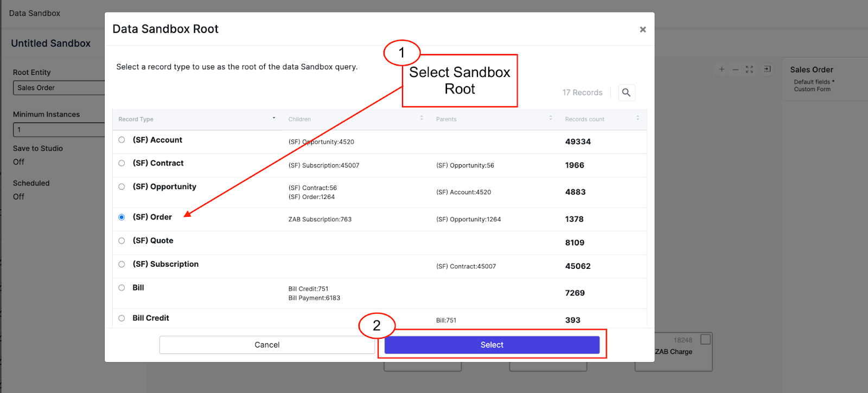Click the blue Select button
The width and height of the screenshot is (868, 393).
[492, 345]
